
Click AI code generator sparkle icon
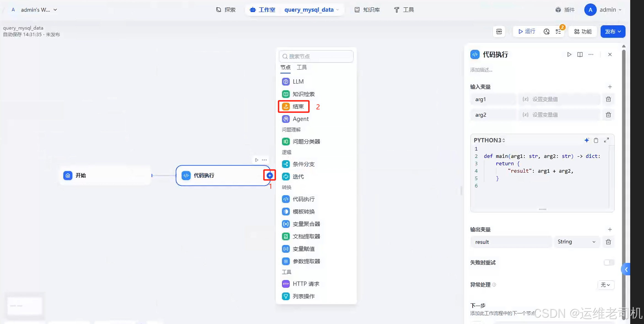tap(587, 140)
